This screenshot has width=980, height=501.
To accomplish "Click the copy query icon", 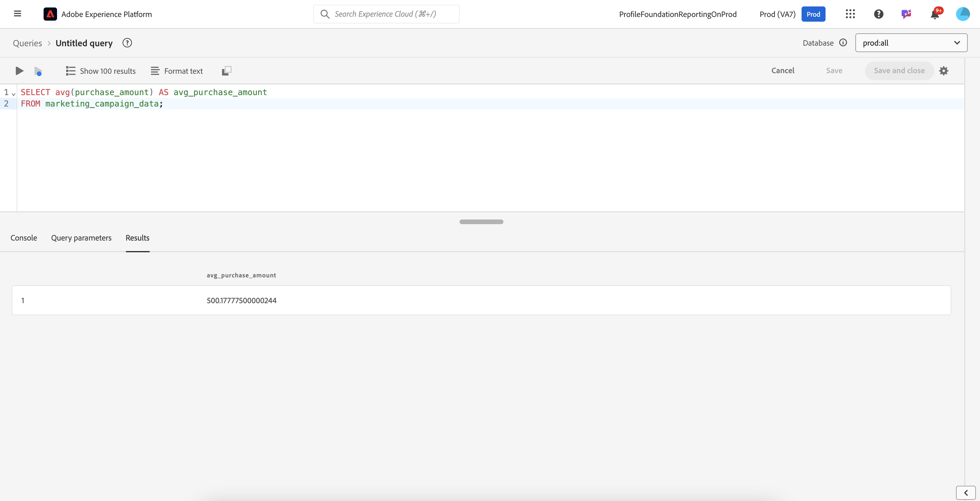I will click(x=226, y=71).
